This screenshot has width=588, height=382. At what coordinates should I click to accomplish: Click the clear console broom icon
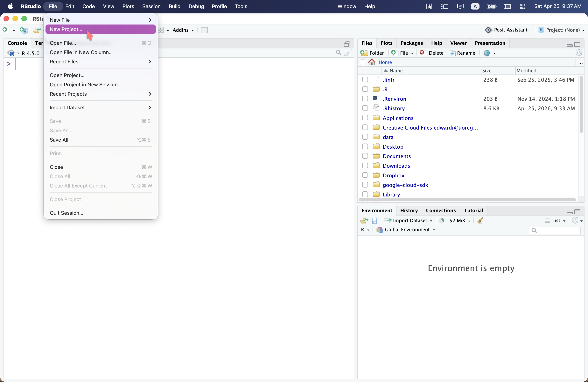click(x=348, y=53)
